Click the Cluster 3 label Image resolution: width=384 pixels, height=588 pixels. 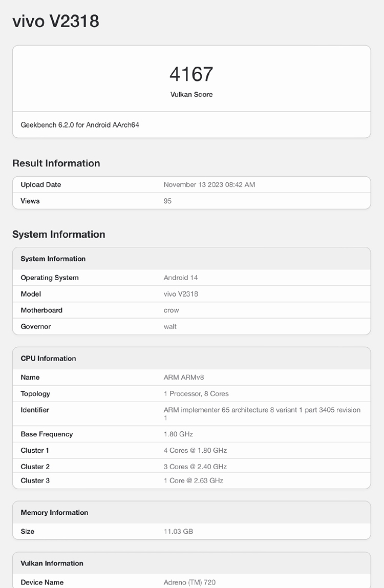[35, 481]
